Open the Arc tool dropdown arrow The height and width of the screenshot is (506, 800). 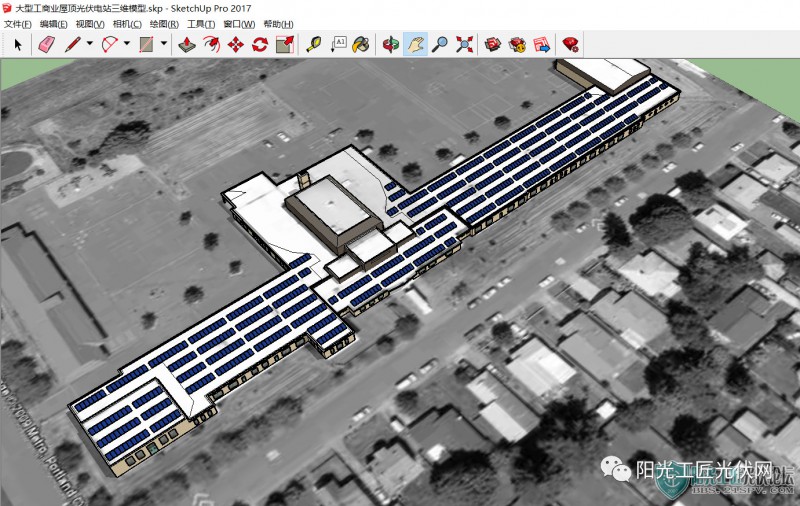coord(127,44)
